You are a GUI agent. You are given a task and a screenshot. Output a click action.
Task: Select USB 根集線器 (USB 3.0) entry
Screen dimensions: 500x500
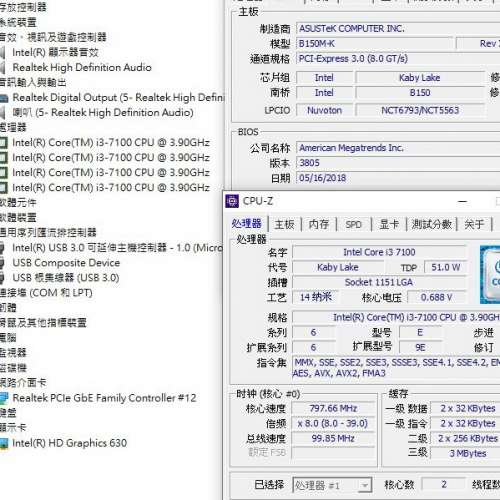[x=66, y=278]
